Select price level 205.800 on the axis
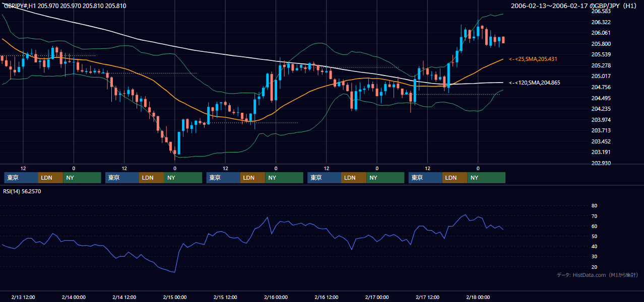 (x=601, y=44)
